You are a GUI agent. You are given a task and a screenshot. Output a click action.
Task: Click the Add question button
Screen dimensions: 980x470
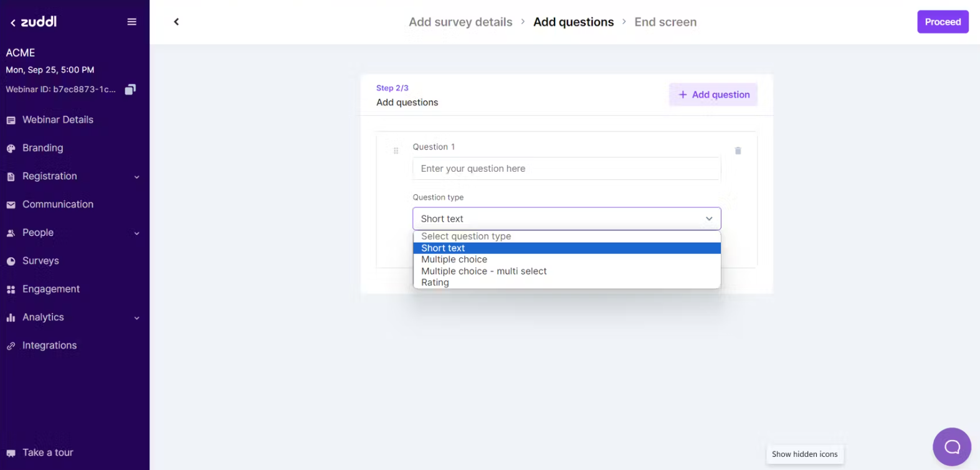coord(713,95)
